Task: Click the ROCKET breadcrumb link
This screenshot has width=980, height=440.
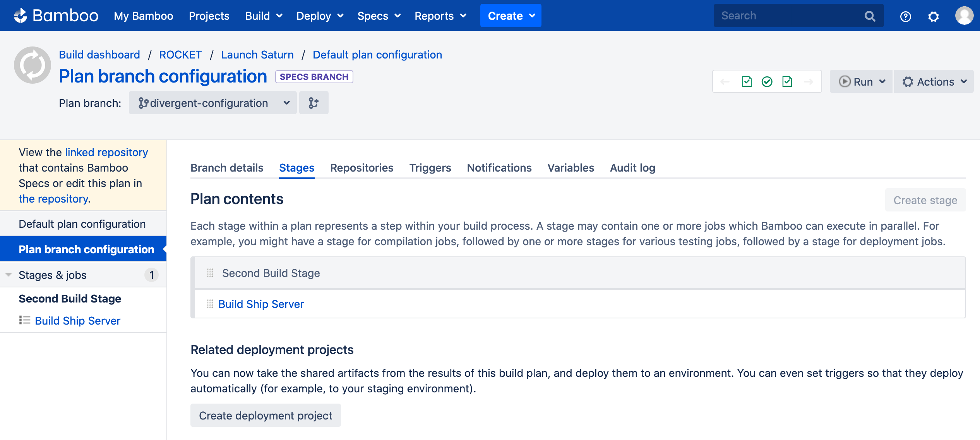Action: point(181,55)
